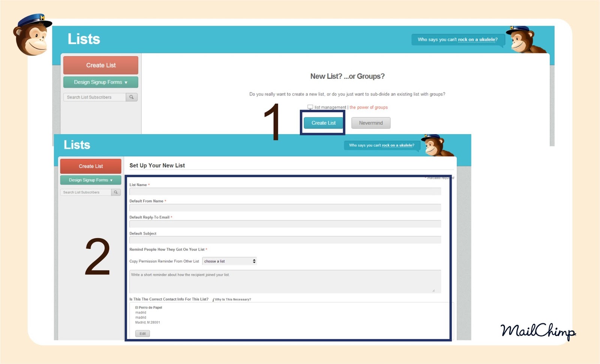Click the "Set Up Your New List" heading
This screenshot has width=600, height=364.
(157, 165)
